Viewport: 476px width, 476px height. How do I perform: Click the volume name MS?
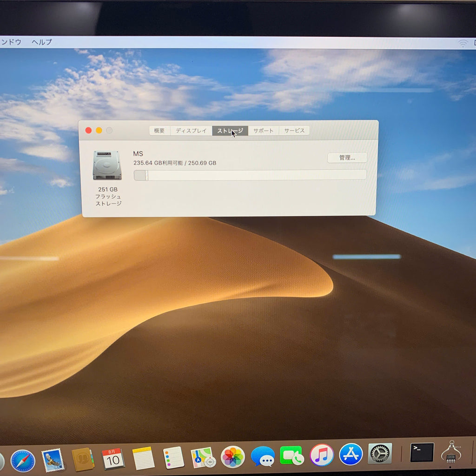138,153
